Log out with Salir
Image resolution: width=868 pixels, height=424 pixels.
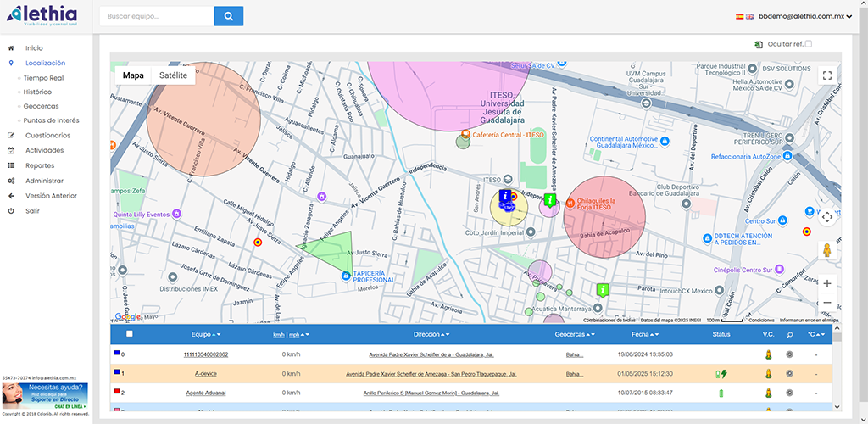point(32,211)
